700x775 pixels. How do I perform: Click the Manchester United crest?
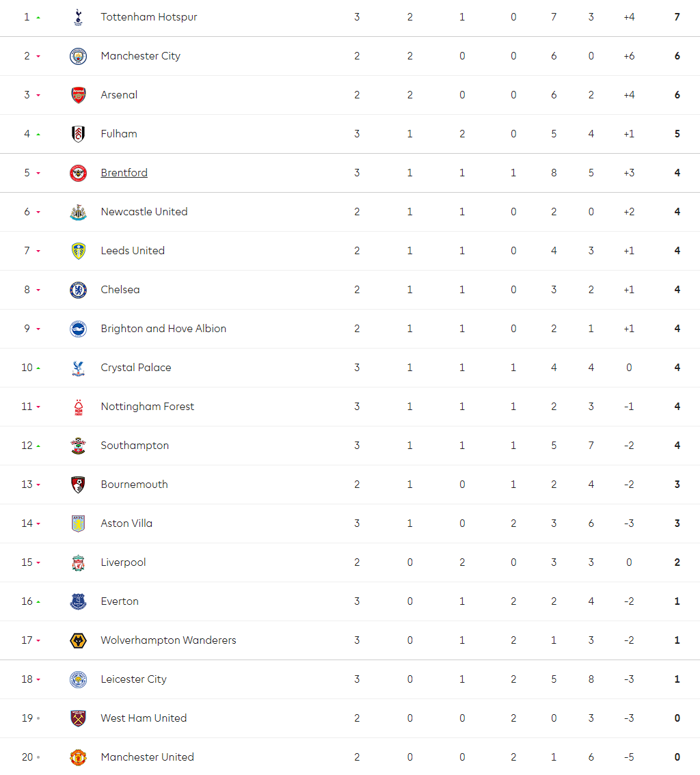pyautogui.click(x=78, y=757)
